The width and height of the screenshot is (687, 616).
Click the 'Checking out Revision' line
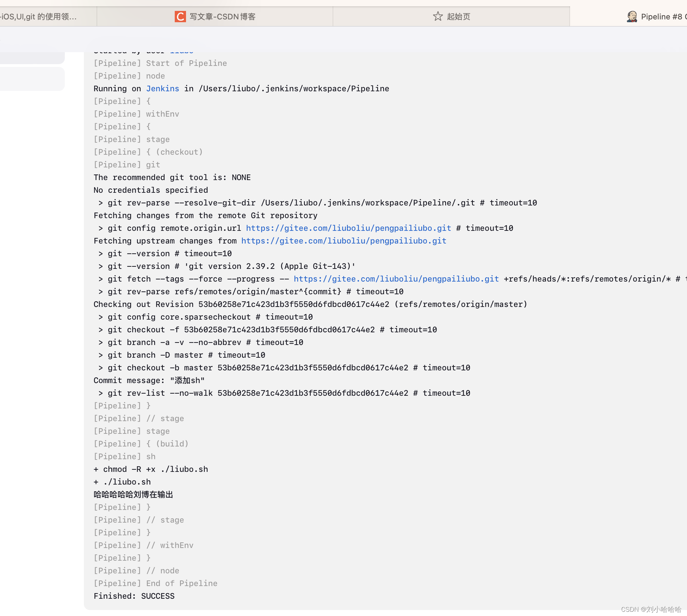coord(310,304)
